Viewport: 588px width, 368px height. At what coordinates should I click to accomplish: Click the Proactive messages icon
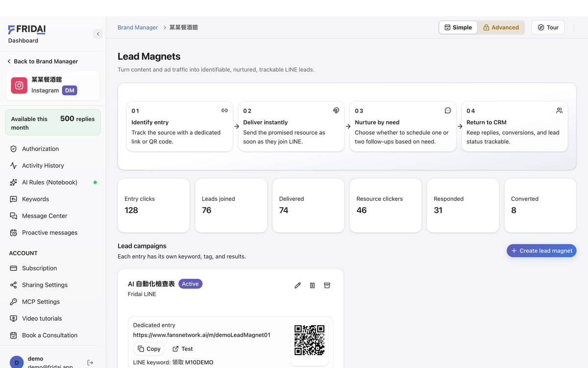(x=13, y=233)
